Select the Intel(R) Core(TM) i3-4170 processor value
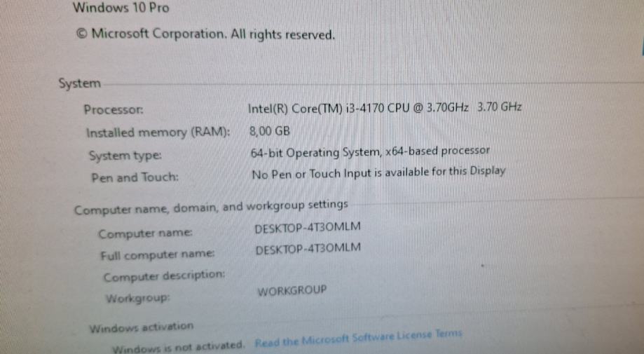Viewport: 644px width, 354px height. [x=385, y=108]
